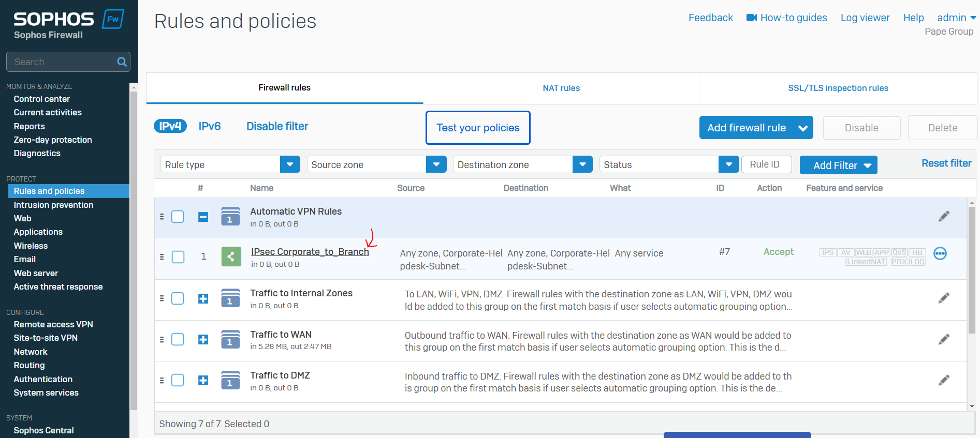Expand Traffic to Internal Zones group
Screen dimensions: 980x438
[x=203, y=298]
